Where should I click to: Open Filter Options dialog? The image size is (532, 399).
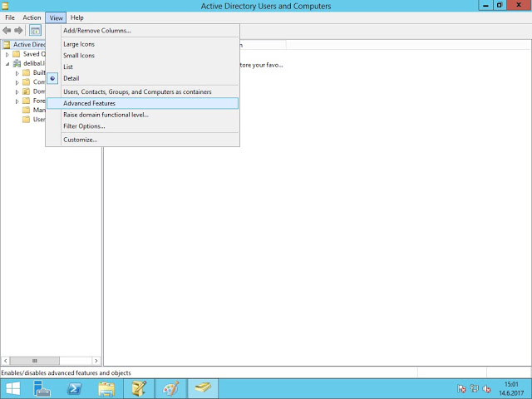pyautogui.click(x=84, y=126)
